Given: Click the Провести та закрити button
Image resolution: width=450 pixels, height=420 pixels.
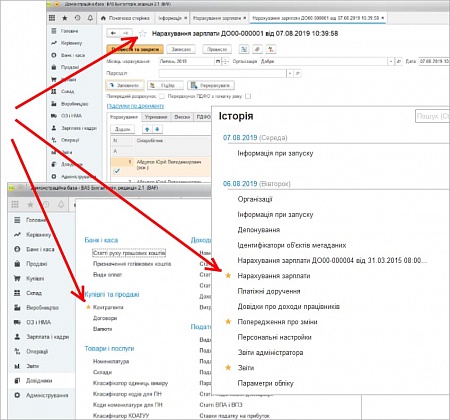Looking at the screenshot, I should point(135,49).
